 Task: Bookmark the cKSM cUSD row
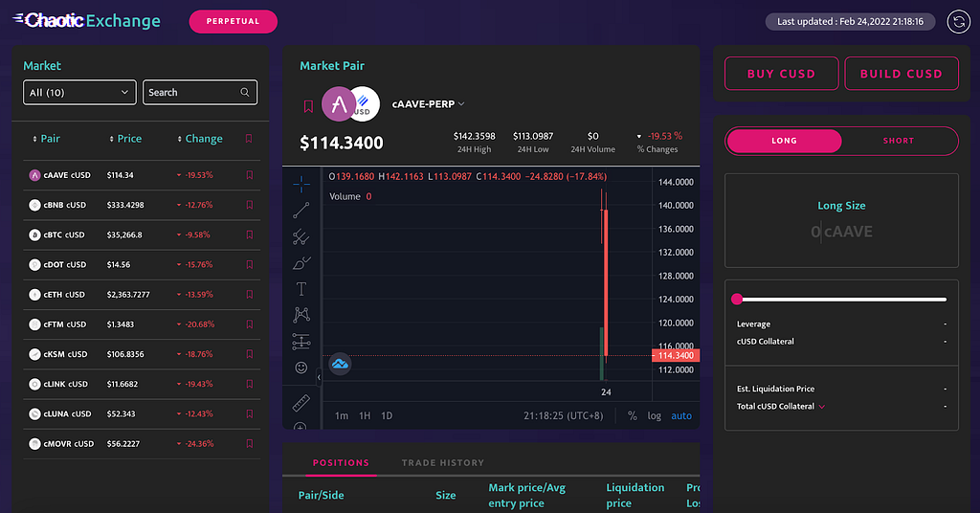point(250,354)
